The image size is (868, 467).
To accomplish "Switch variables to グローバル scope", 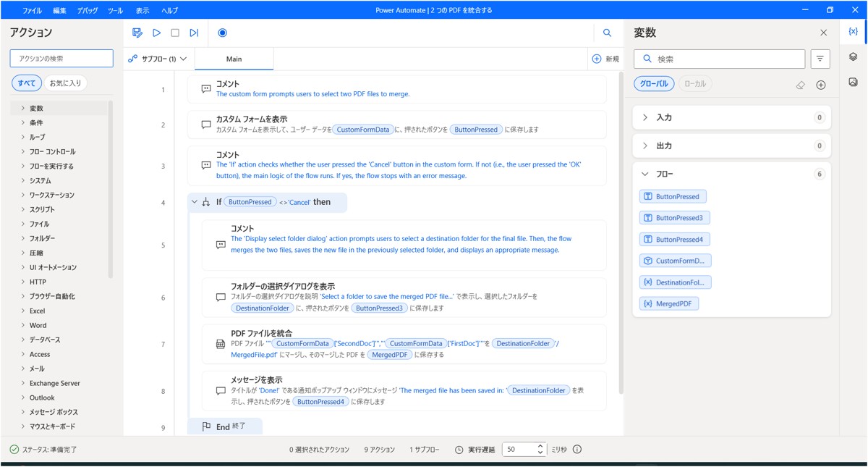I will point(655,84).
